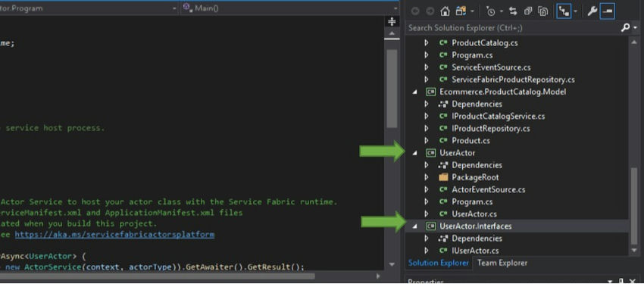Click the Ecommerce.ProductCatalog.Model project icon
This screenshot has height=284, width=644.
pos(431,92)
